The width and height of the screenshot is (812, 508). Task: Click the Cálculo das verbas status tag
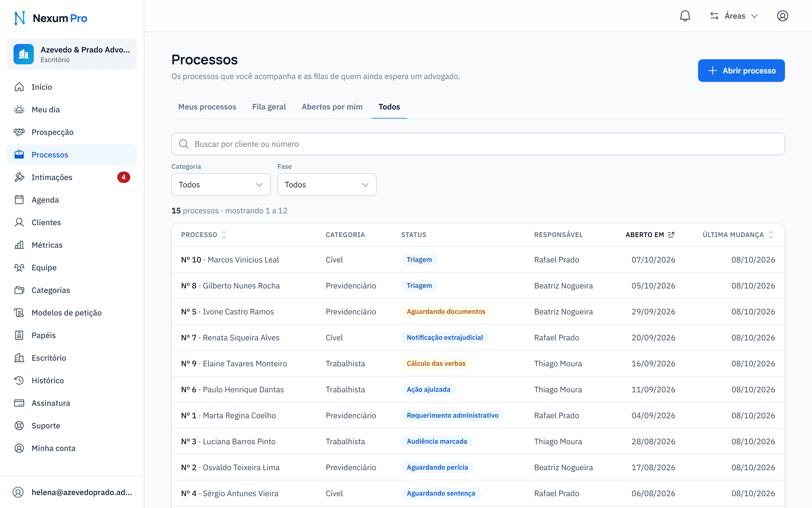click(436, 363)
